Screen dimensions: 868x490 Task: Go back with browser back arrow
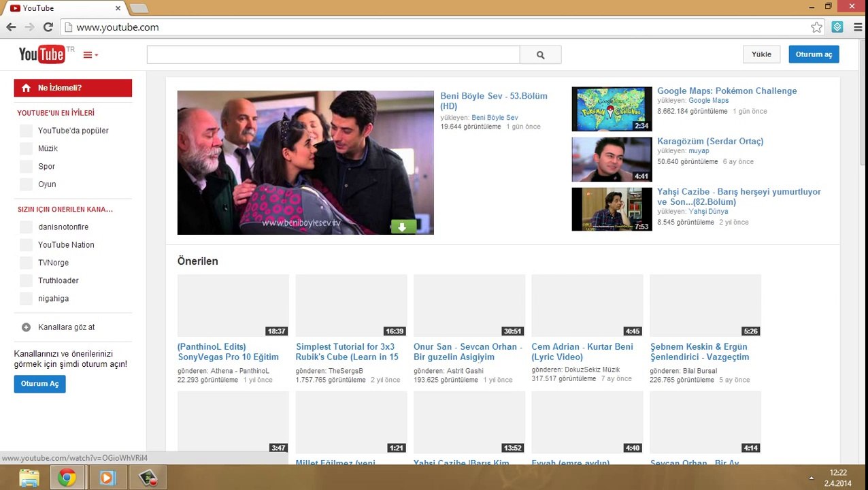pyautogui.click(x=11, y=27)
